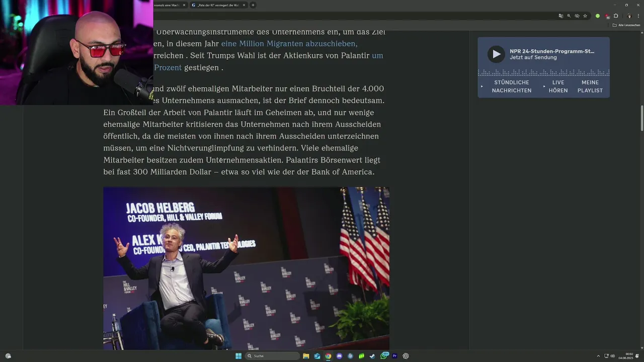Open Discord from the taskbar

[x=339, y=356]
